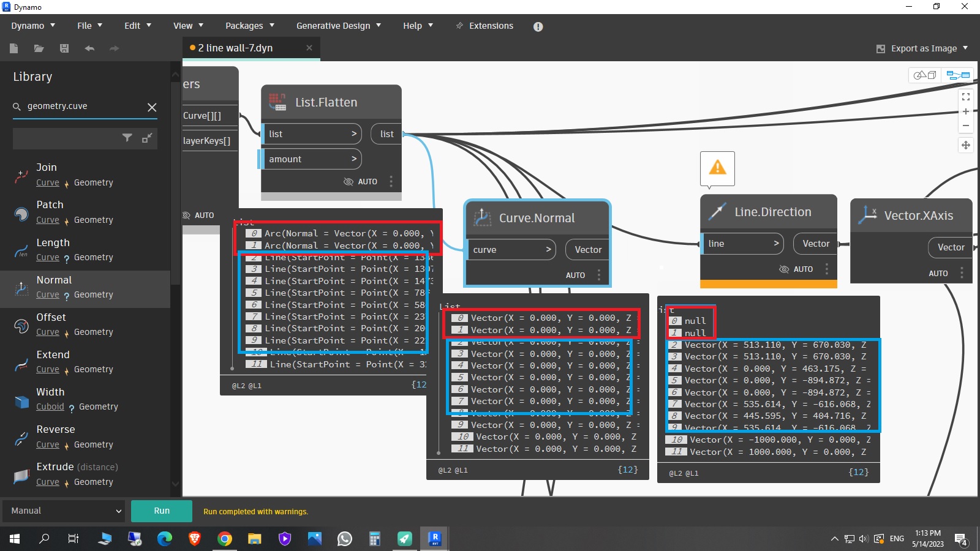Open the View menu
Screen dimensions: 980x551
click(x=188, y=26)
